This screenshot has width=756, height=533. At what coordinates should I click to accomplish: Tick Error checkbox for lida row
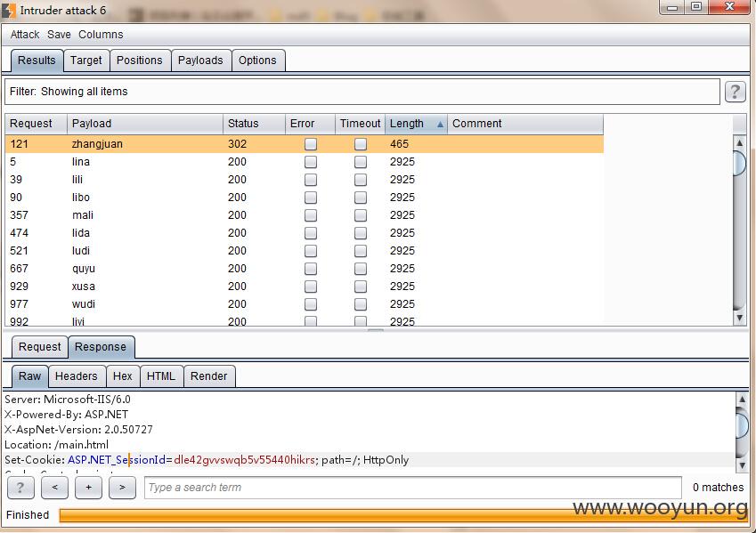[311, 233]
